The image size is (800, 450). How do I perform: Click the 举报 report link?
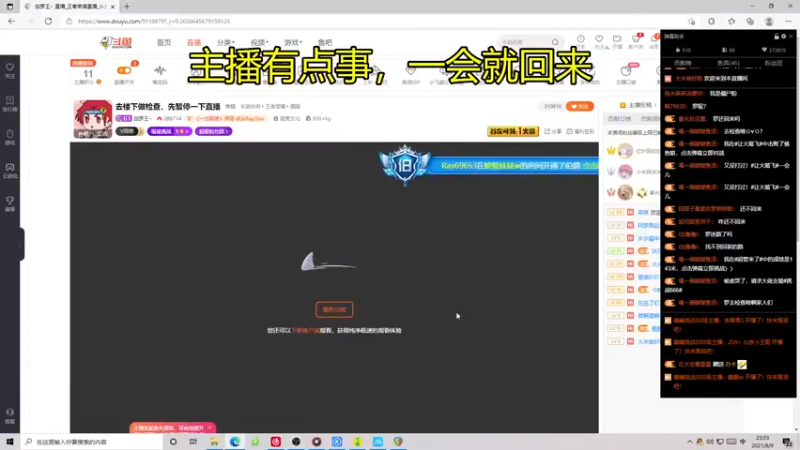(x=231, y=107)
